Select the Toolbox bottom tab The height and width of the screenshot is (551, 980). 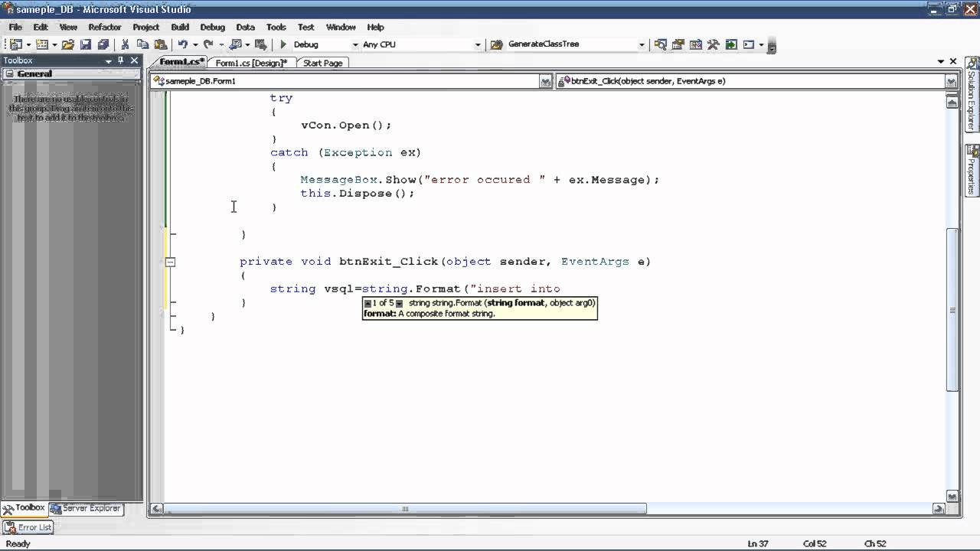[24, 508]
